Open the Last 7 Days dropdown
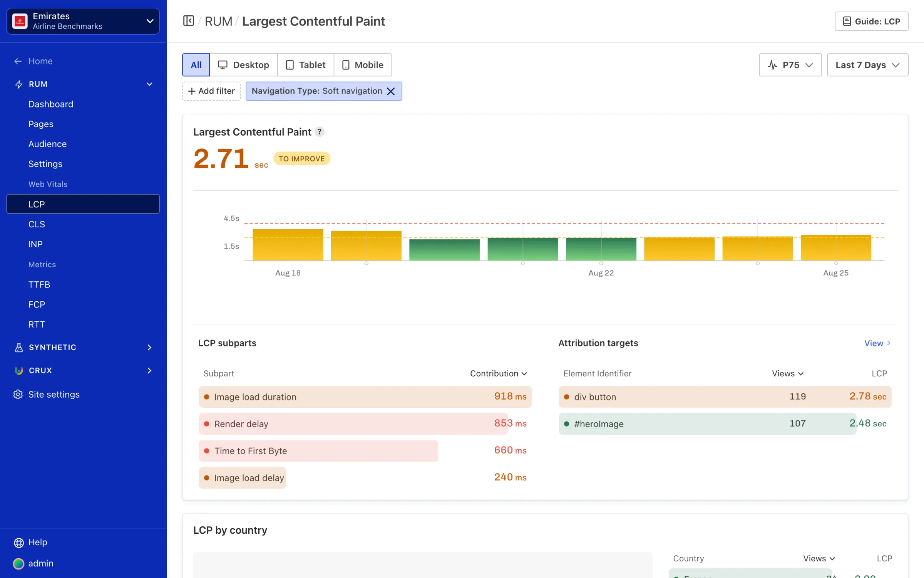 pos(867,65)
